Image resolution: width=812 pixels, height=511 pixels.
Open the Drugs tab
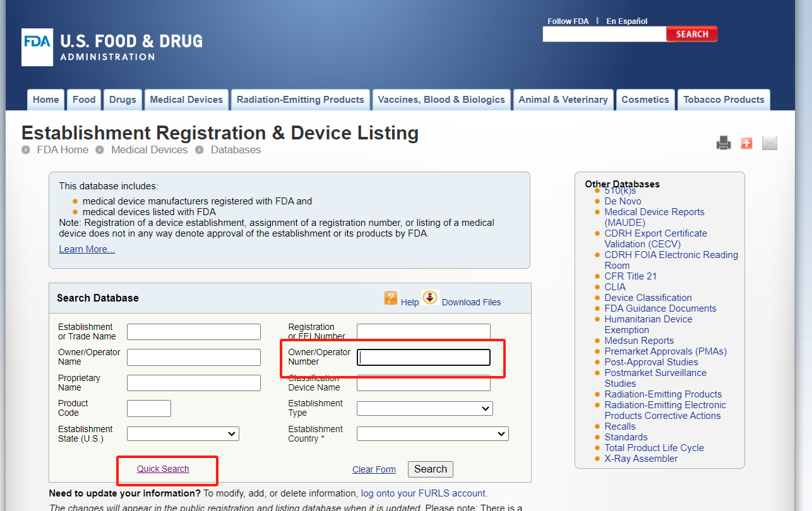[x=122, y=100]
